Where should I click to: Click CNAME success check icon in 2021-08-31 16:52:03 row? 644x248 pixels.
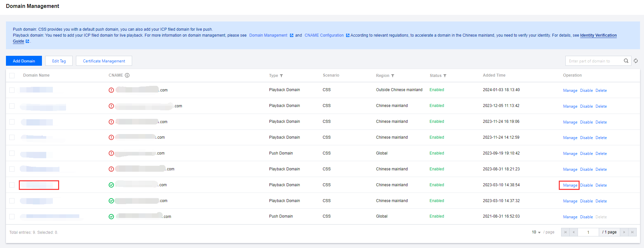(111, 217)
